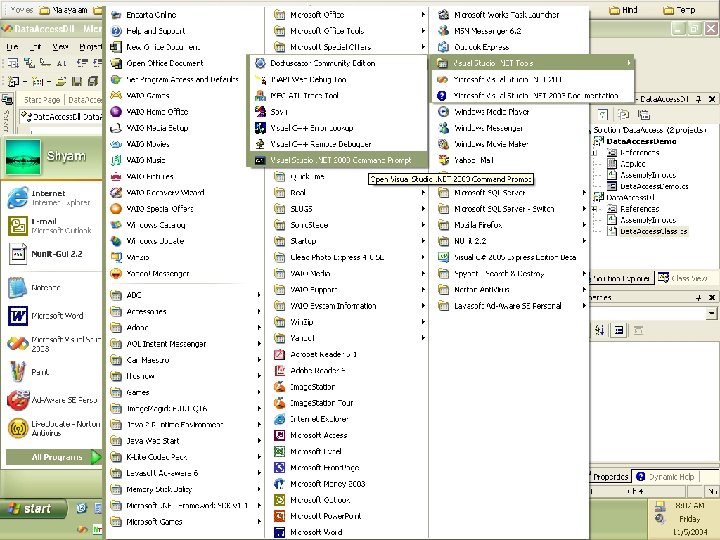Expand the Accessories program folder
The image size is (720, 540).
click(x=186, y=311)
